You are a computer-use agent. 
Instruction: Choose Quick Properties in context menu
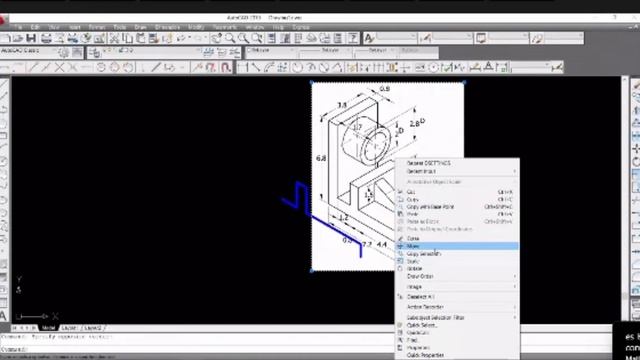[457, 355]
